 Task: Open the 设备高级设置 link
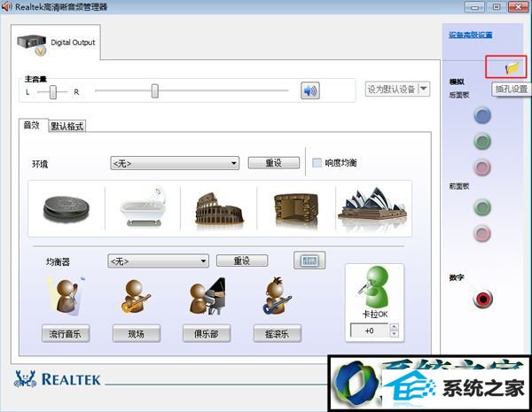click(x=471, y=35)
